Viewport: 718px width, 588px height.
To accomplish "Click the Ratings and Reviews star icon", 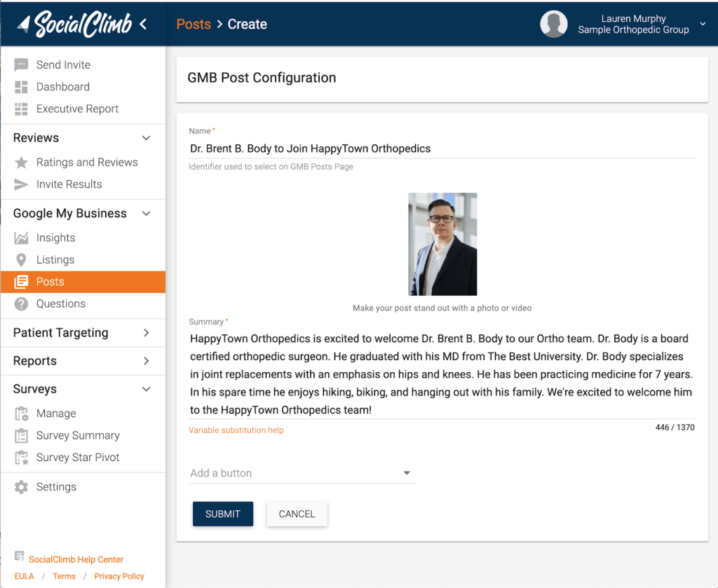I will click(21, 163).
